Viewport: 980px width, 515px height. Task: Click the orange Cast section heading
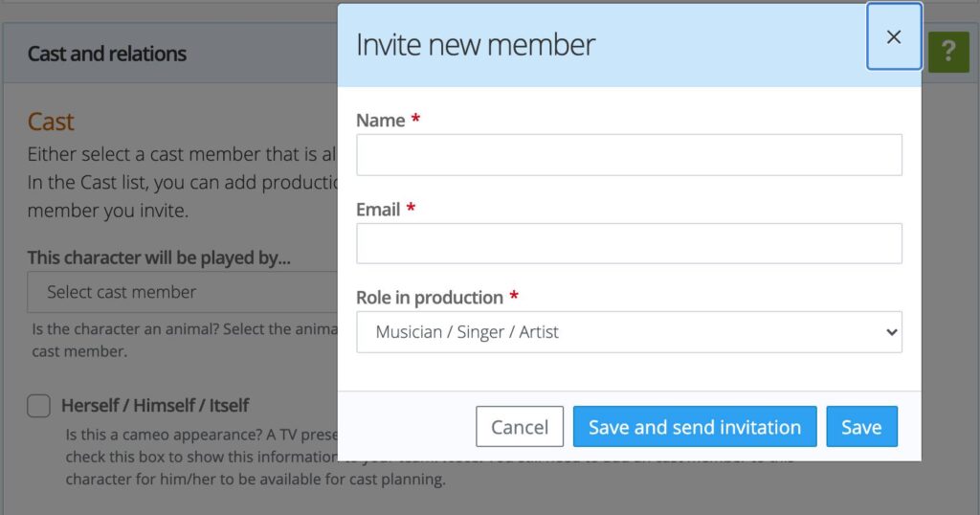click(51, 122)
